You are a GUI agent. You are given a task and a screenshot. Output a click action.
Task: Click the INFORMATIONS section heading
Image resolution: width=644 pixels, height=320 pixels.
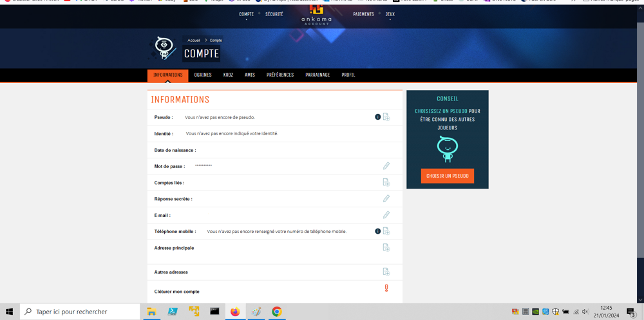[180, 99]
